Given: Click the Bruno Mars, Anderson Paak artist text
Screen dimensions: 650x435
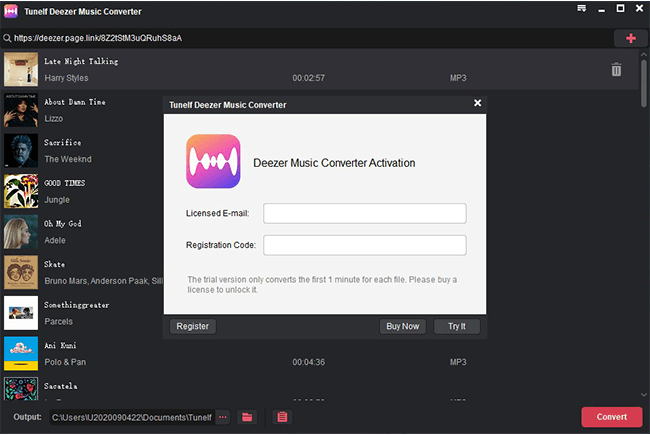Looking at the screenshot, I should point(104,281).
